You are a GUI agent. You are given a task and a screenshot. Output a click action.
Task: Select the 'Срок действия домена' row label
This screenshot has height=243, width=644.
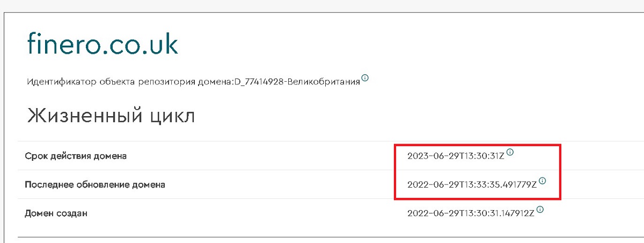pos(76,156)
